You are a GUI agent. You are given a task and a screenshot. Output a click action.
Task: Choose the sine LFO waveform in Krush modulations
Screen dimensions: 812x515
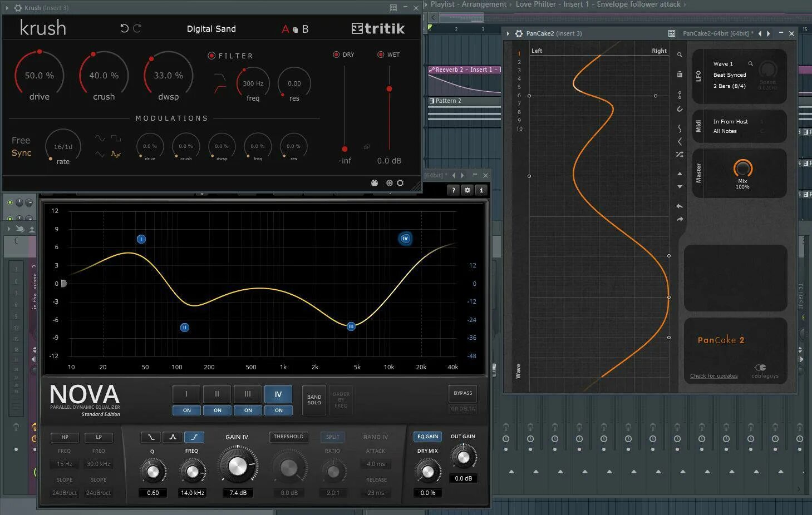point(100,138)
